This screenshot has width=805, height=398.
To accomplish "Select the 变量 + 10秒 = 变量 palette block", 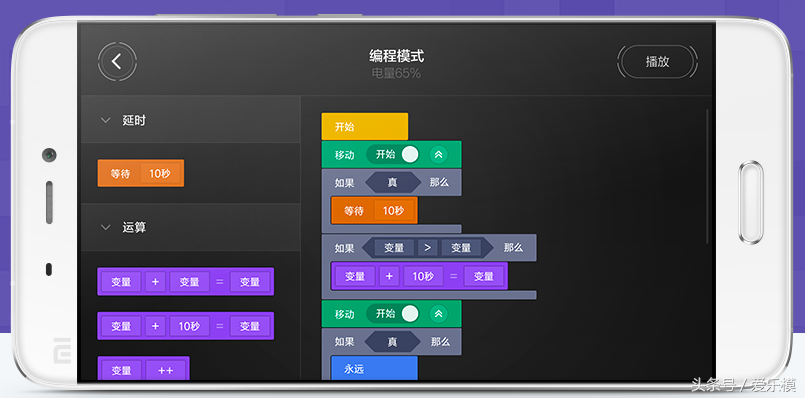I will coord(185,326).
